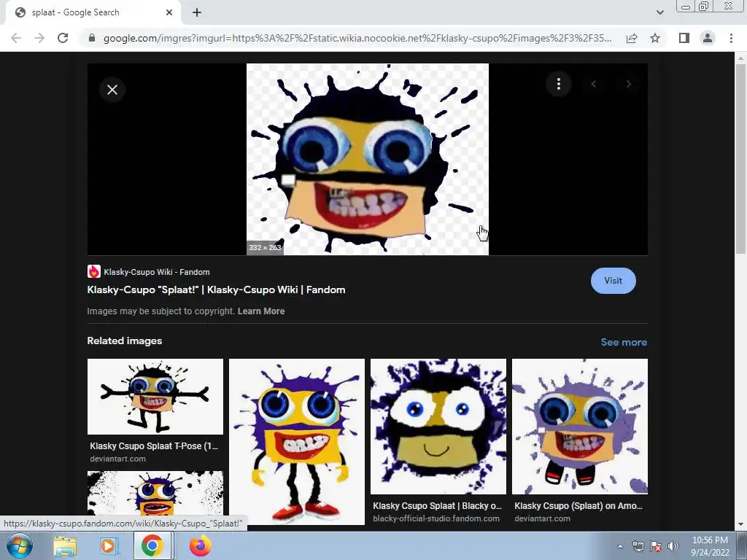
Task: Click the See more related images link
Action: pos(624,342)
